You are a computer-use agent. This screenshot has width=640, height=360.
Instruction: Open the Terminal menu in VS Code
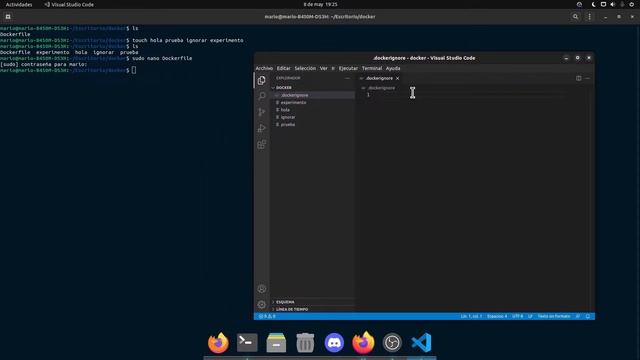pyautogui.click(x=371, y=68)
